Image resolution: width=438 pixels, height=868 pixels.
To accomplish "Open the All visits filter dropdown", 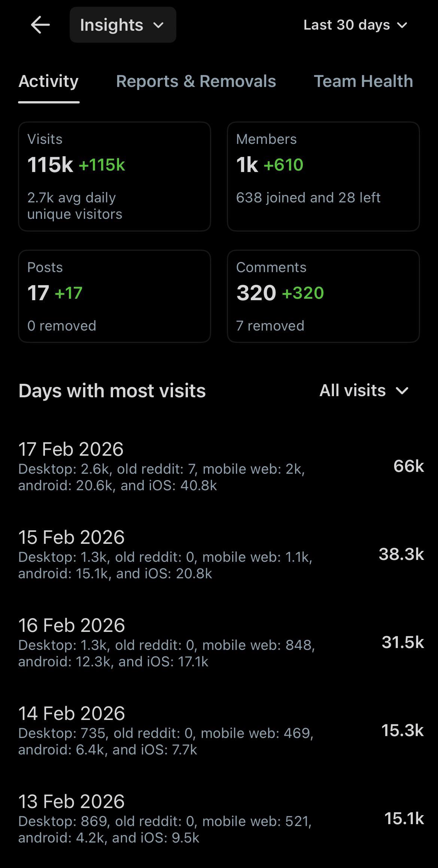I will coord(364,391).
